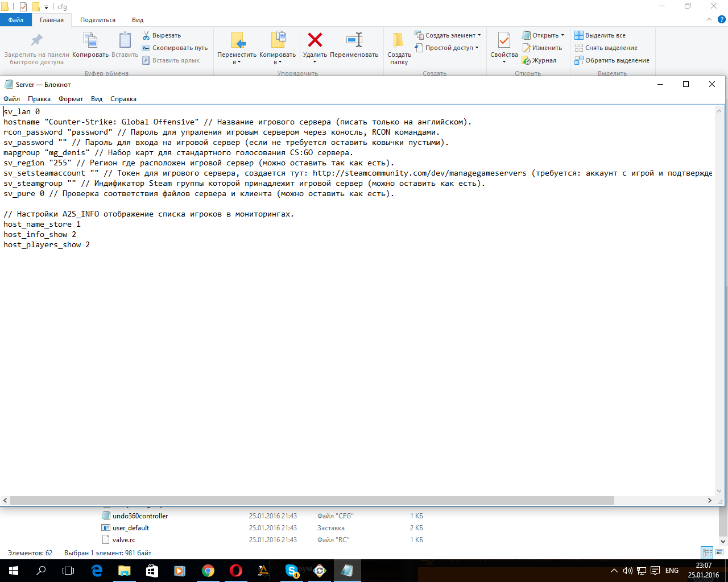Click the Копировать icon in Explorer ribbon
Viewport: 728px width, 582px height.
[x=90, y=45]
